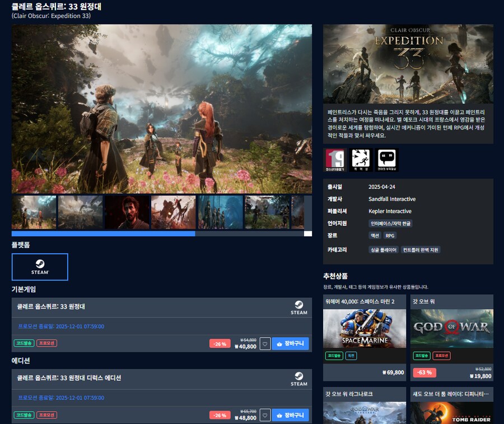Click the -26% discount badge on the base game
504x424 pixels.
point(220,344)
